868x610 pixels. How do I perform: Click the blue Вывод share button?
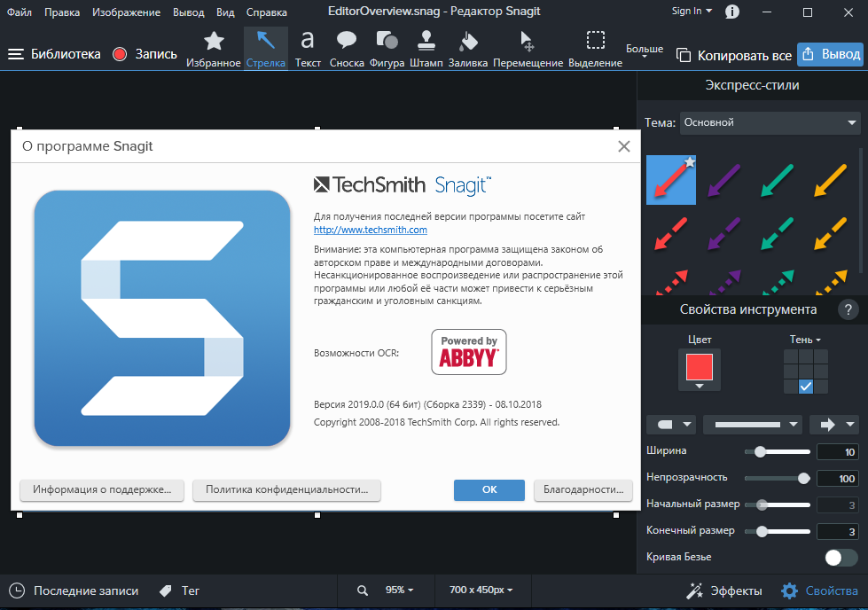pyautogui.click(x=831, y=54)
